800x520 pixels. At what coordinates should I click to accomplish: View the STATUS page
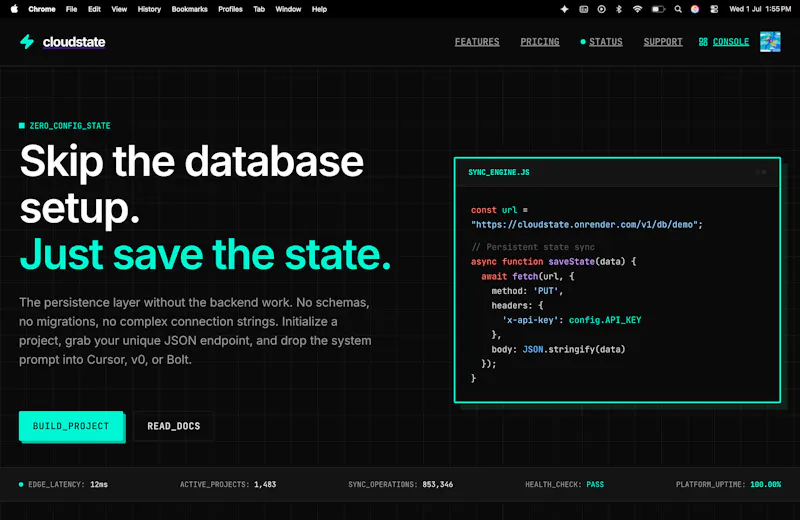606,42
